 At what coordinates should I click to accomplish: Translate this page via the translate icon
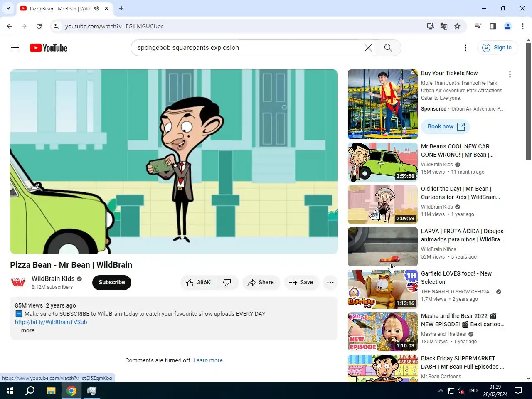pos(444,26)
